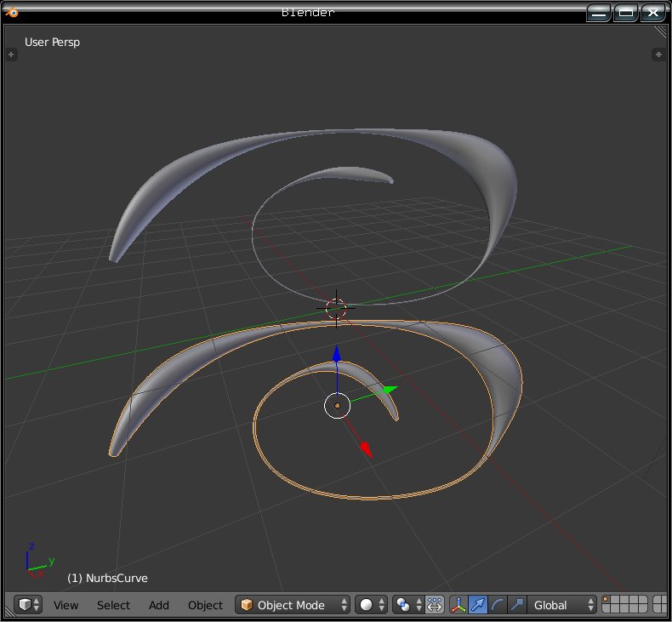Click the Blender logo in title bar
The width and height of the screenshot is (672, 622).
pos(14,12)
